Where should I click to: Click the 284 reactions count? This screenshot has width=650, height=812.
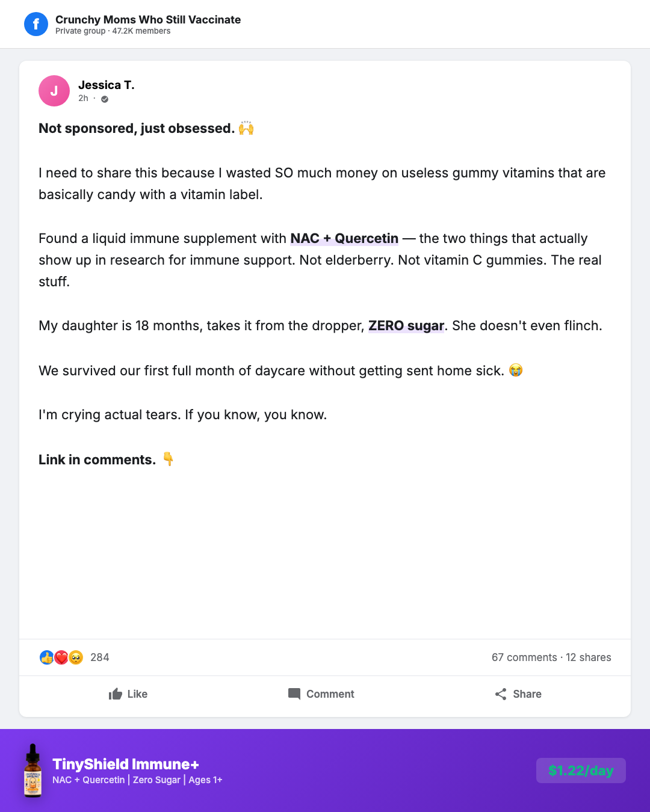[x=100, y=657]
